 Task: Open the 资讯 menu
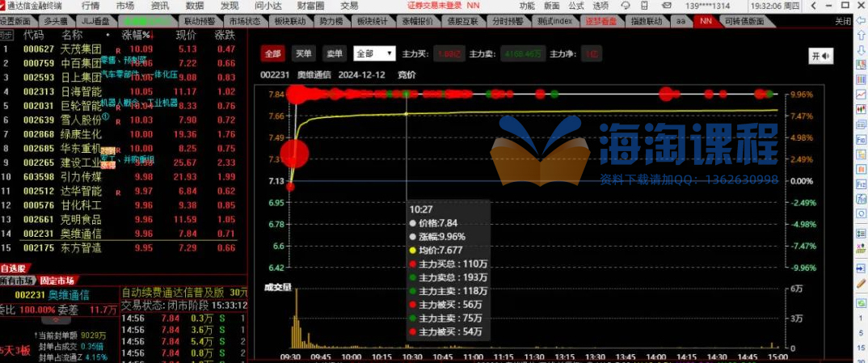[160, 6]
